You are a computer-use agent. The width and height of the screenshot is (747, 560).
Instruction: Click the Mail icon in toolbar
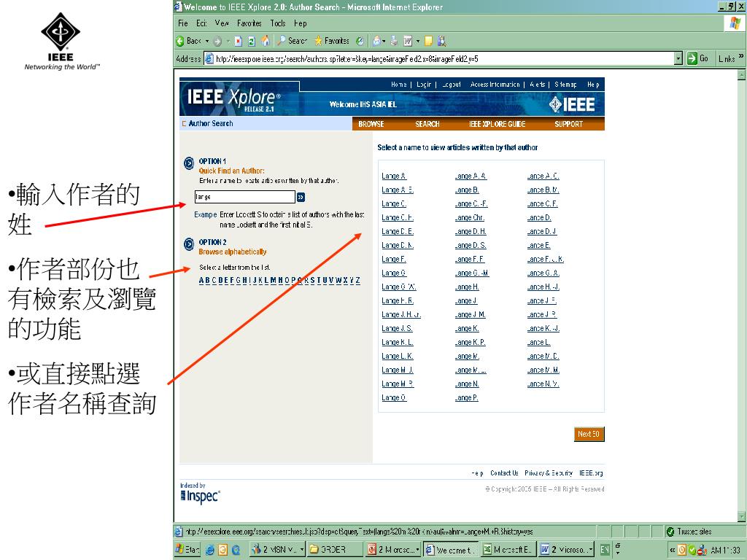(376, 42)
